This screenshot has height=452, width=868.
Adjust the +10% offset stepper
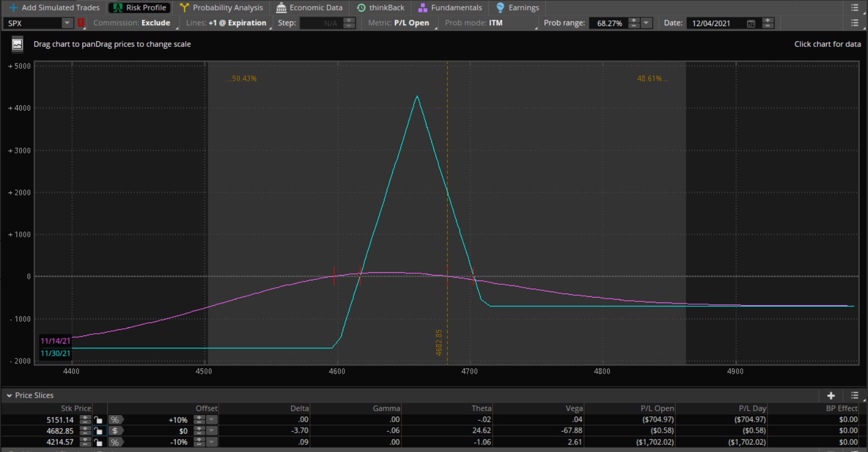[199, 420]
